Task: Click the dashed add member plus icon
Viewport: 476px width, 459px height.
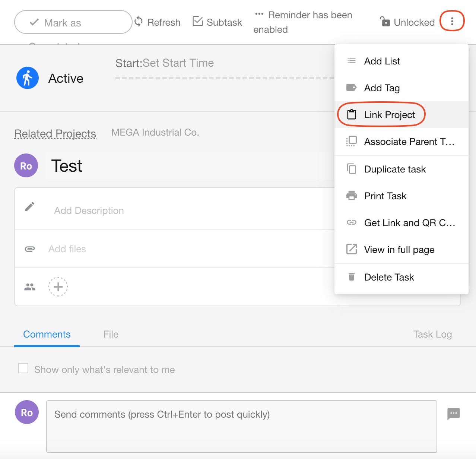Action: [x=58, y=287]
